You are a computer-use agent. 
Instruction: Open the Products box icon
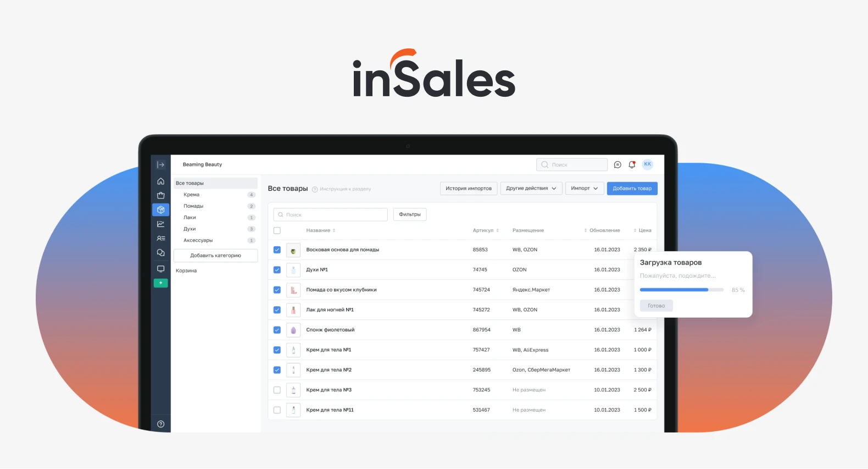point(160,209)
